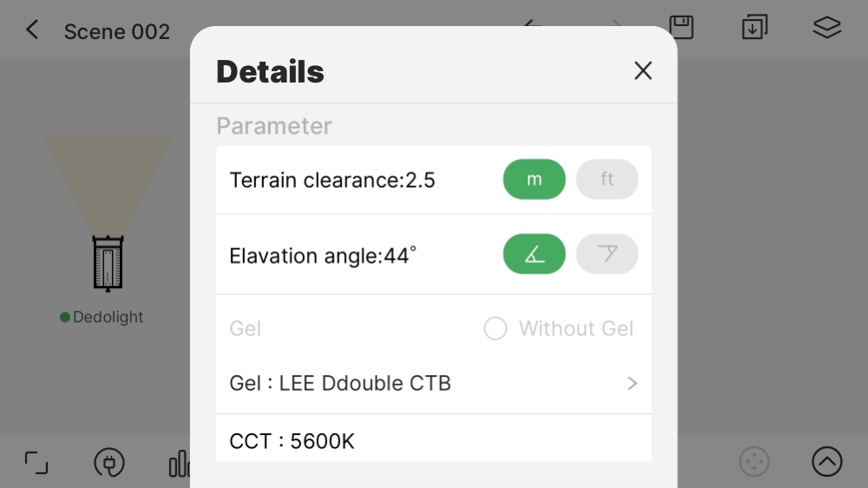Switch terrain clearance unit to meters
The height and width of the screenshot is (488, 868).
[x=534, y=180]
